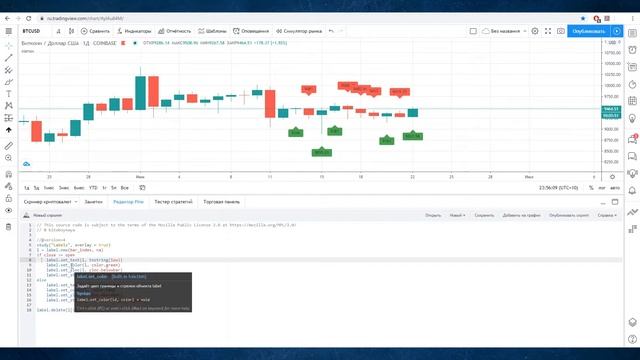Open the help question mark icon
Viewport: 640px width, 360px height.
(x=632, y=339)
